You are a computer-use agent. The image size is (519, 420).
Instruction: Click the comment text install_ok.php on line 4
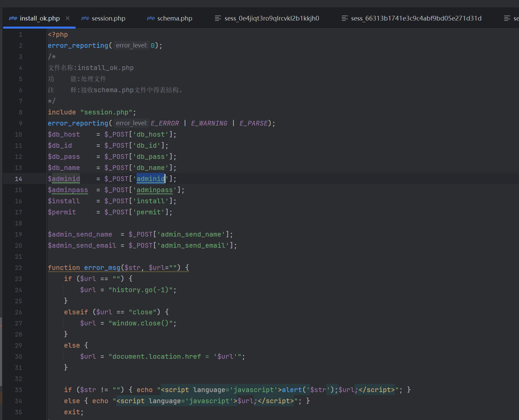(106, 68)
